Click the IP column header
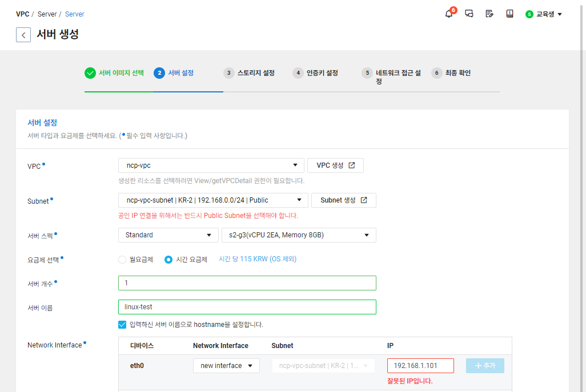586x392 pixels. pos(390,346)
